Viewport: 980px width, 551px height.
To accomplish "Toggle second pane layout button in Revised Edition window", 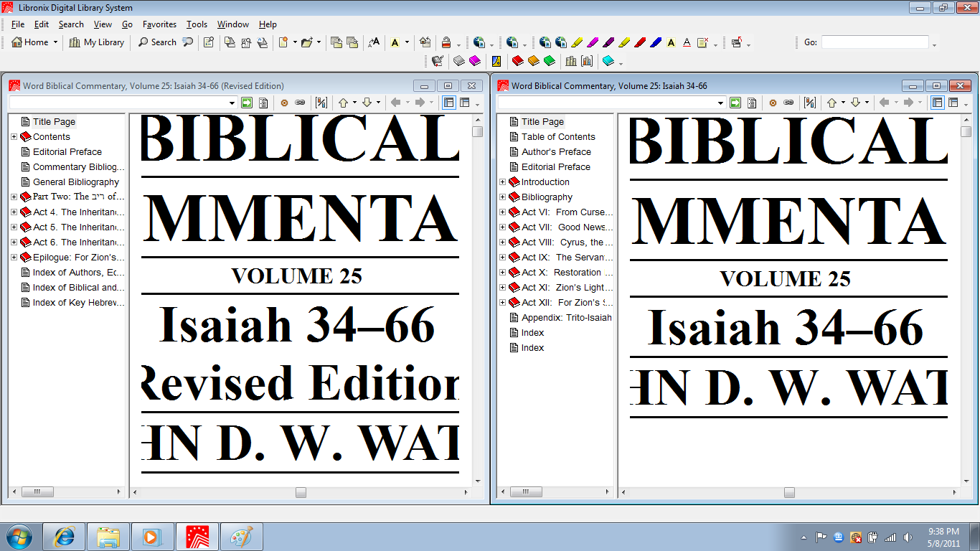I will click(464, 103).
